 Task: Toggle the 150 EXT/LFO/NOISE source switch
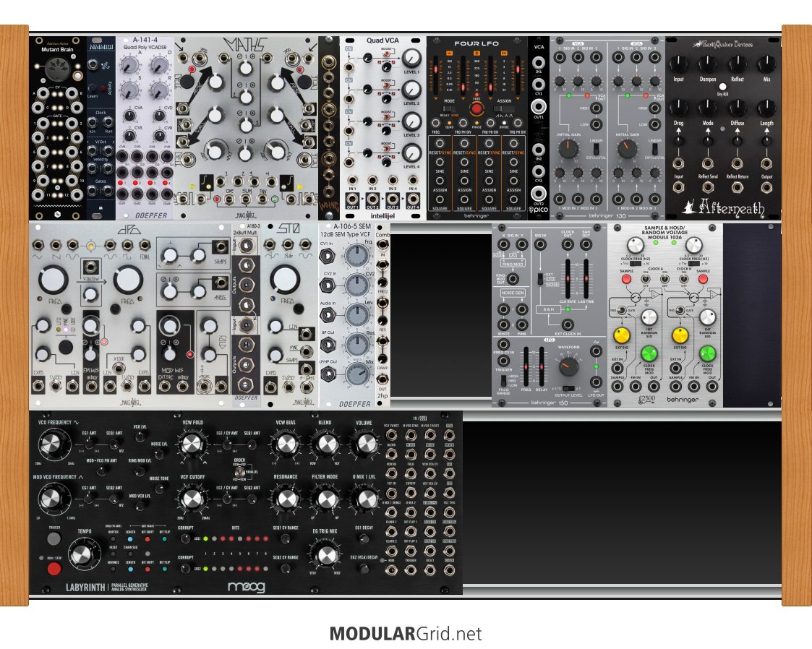[x=539, y=279]
